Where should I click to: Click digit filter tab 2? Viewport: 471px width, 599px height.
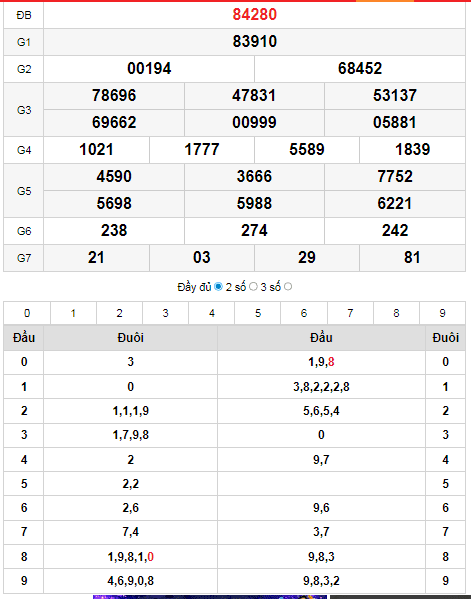pyautogui.click(x=120, y=313)
